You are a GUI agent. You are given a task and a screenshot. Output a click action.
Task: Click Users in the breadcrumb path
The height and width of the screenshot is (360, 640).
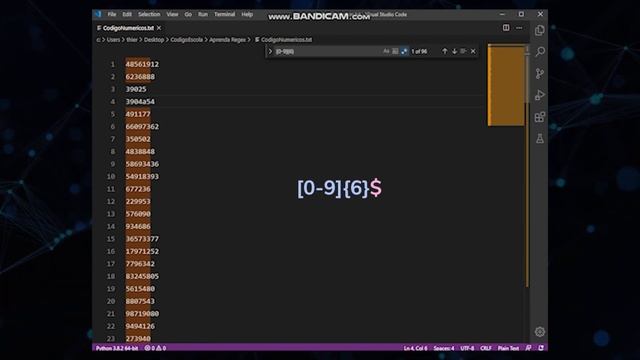pyautogui.click(x=113, y=40)
